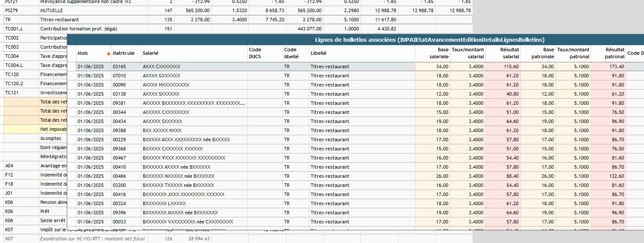Viewport: 644px width, 243px height.
Task: Click the TC002 code in background table
Action: pos(12,38)
